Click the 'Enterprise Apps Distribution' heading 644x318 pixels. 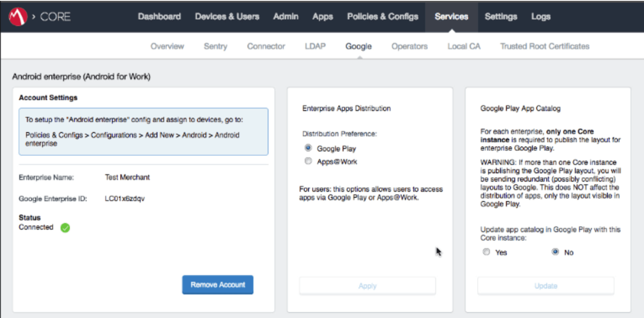tap(346, 109)
